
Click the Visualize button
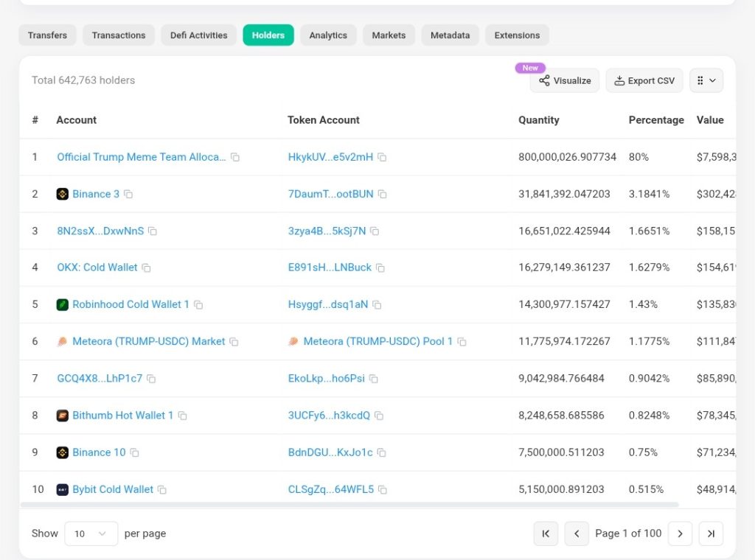[564, 80]
